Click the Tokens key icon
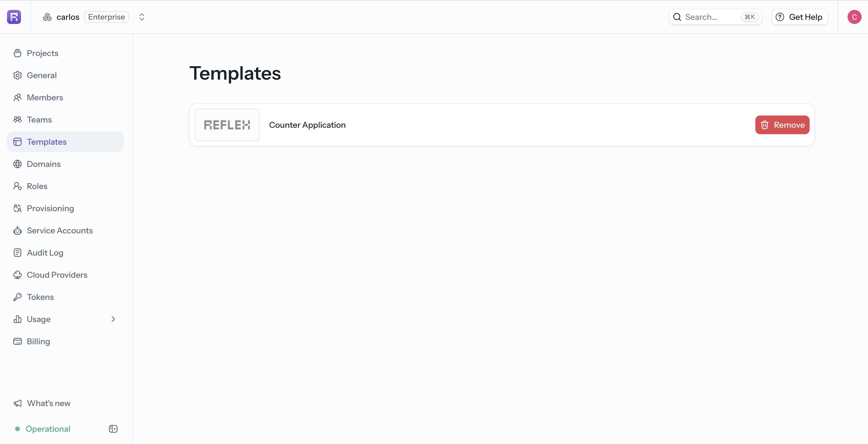The image size is (868, 444). 18,297
